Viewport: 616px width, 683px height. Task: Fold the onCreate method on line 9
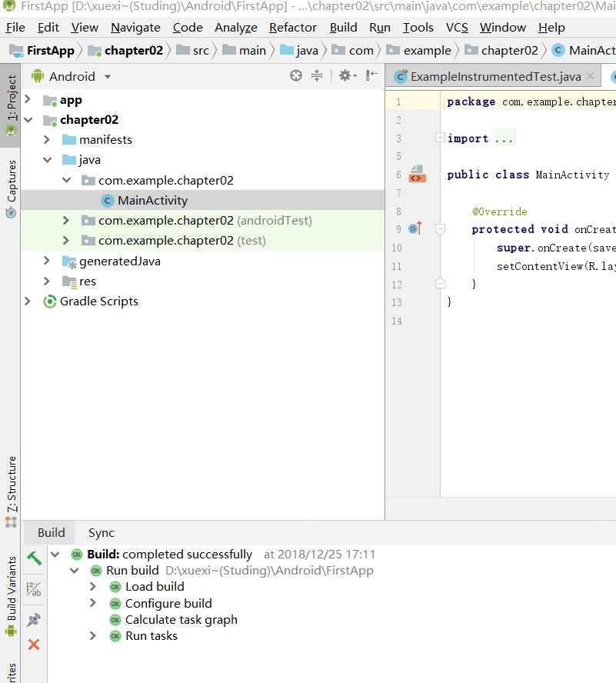pyautogui.click(x=440, y=228)
